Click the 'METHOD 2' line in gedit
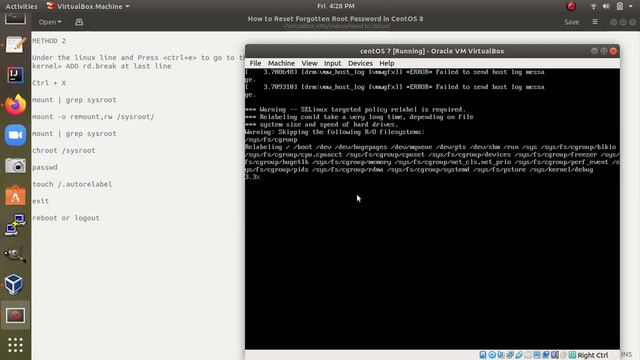Screen dimensions: 640x360 49,41
